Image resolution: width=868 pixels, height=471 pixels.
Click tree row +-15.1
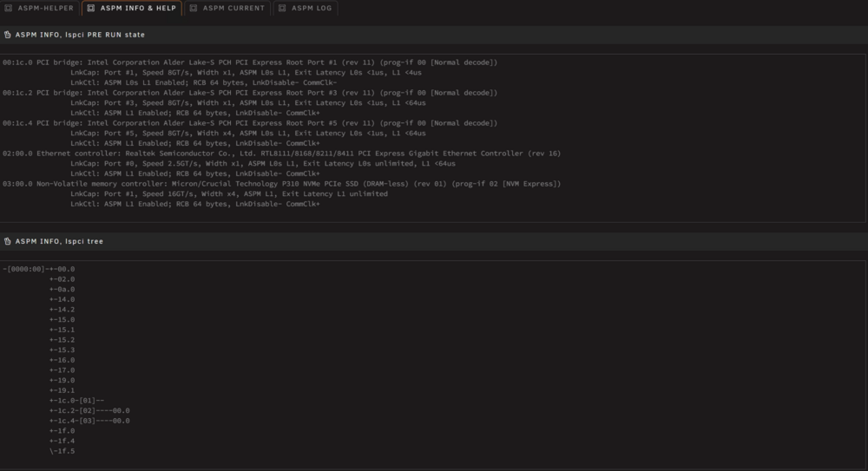coord(62,330)
